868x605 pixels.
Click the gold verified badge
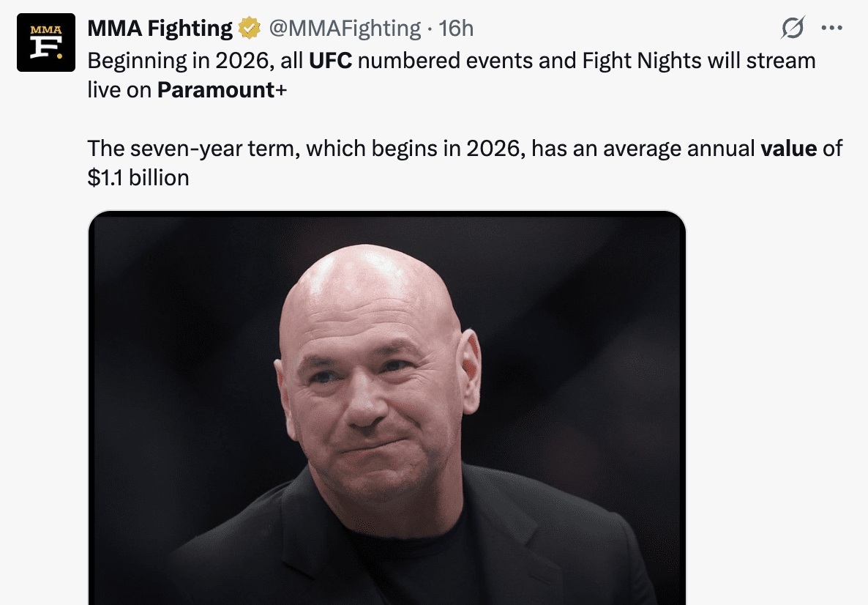[x=250, y=29]
